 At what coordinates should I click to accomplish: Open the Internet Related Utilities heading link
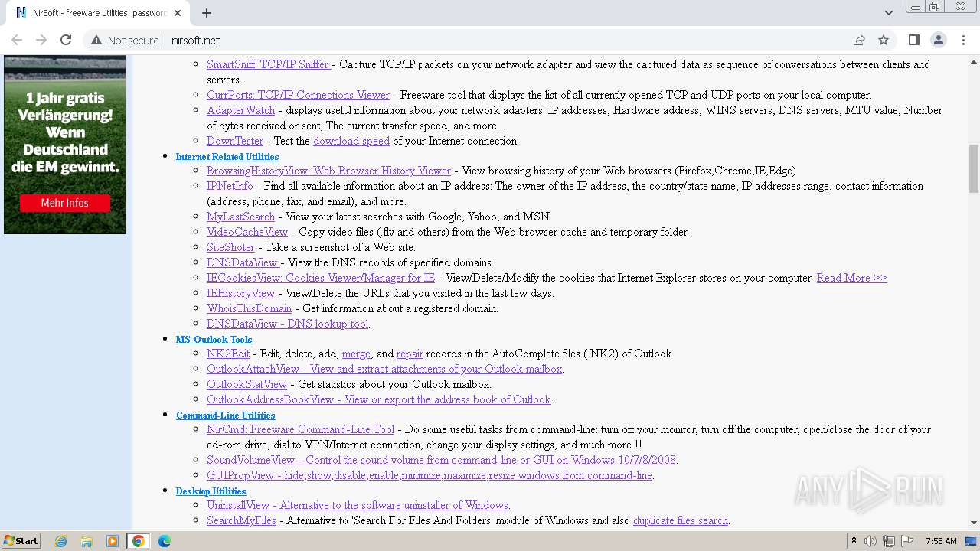click(227, 156)
